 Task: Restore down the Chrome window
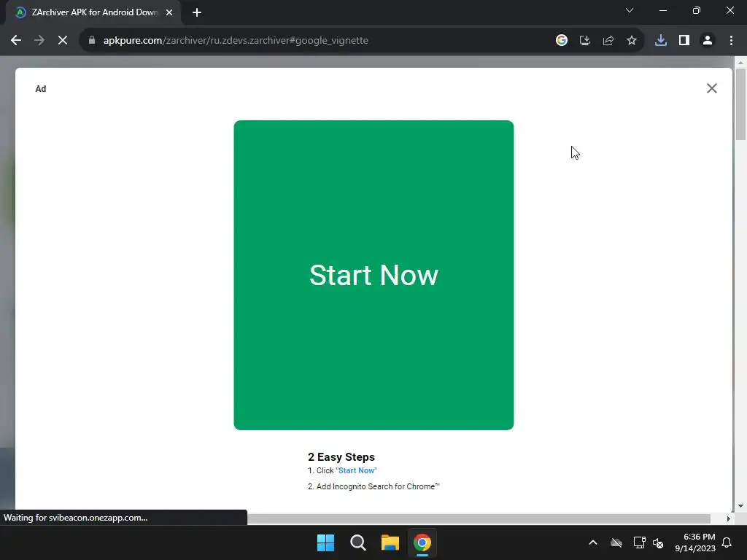(696, 10)
